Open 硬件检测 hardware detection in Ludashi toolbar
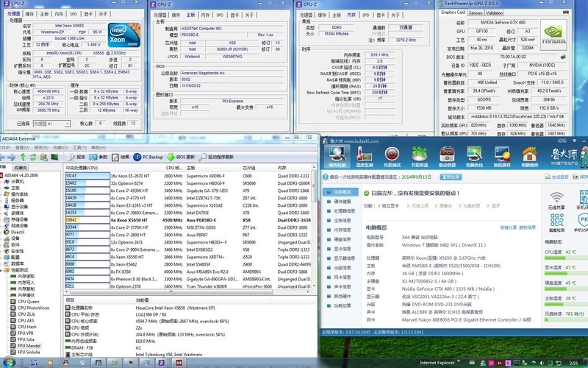 tap(337, 156)
